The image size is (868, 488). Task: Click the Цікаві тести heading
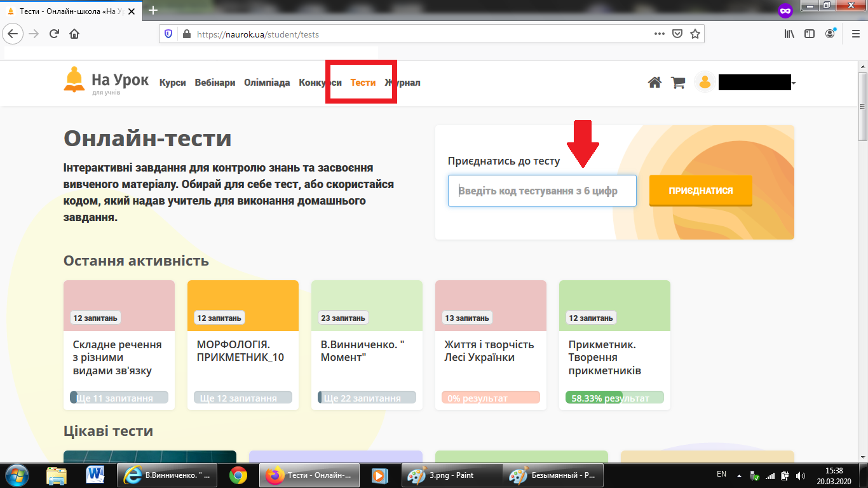[x=108, y=431]
